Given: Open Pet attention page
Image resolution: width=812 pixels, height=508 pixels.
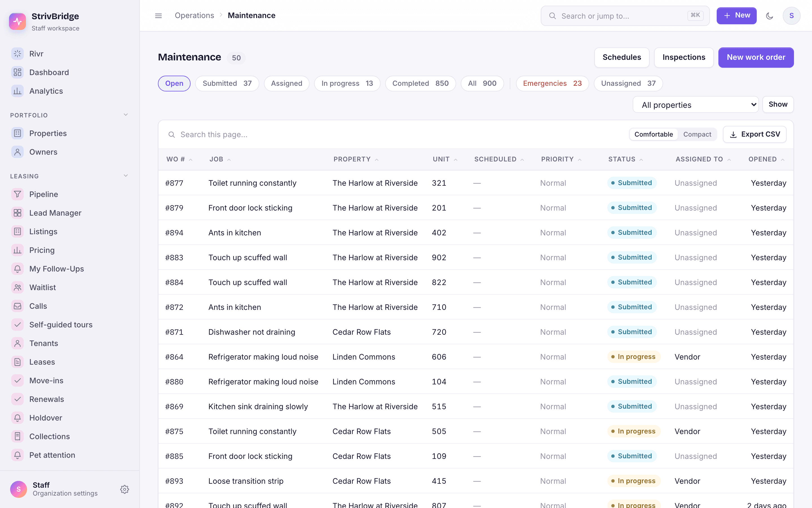Looking at the screenshot, I should [x=69, y=455].
